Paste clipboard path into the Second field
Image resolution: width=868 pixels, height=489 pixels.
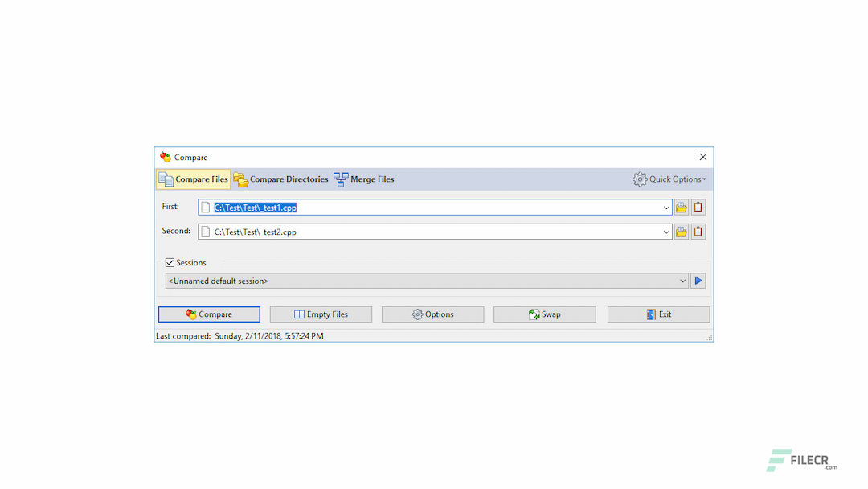[698, 231]
